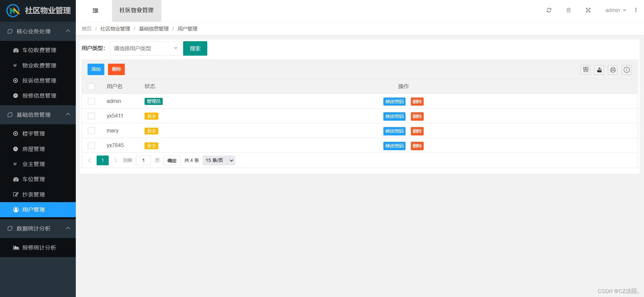Toggle the select-all header checkbox
This screenshot has height=297, width=644.
click(91, 86)
